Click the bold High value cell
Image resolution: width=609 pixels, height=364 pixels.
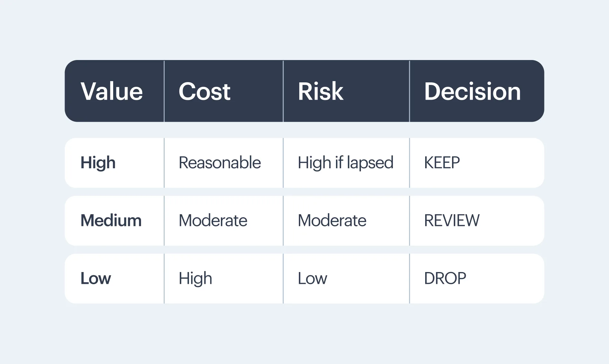coord(98,163)
